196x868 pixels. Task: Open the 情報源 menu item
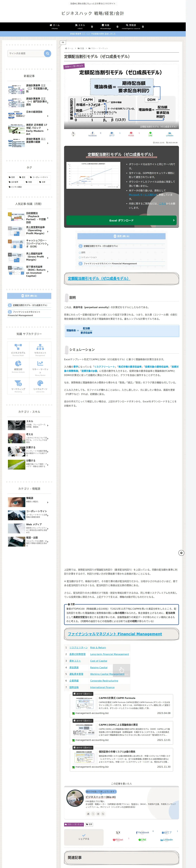[131, 26]
